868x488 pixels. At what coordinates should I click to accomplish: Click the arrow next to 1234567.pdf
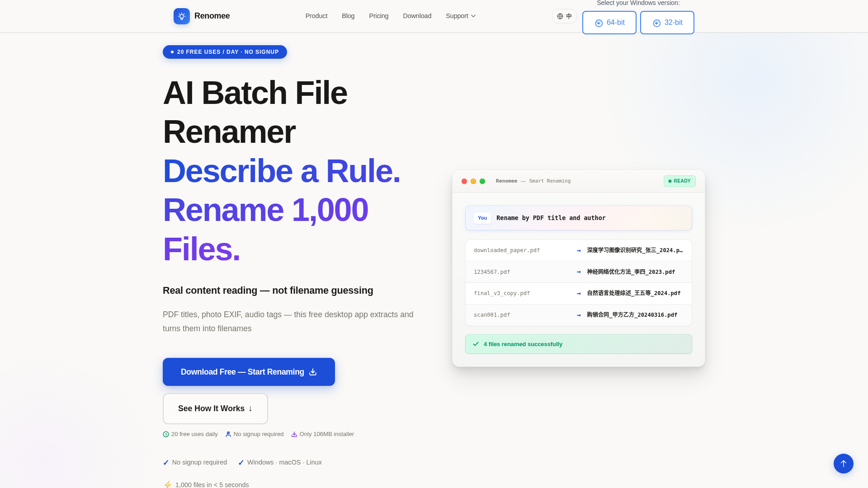pyautogui.click(x=579, y=272)
